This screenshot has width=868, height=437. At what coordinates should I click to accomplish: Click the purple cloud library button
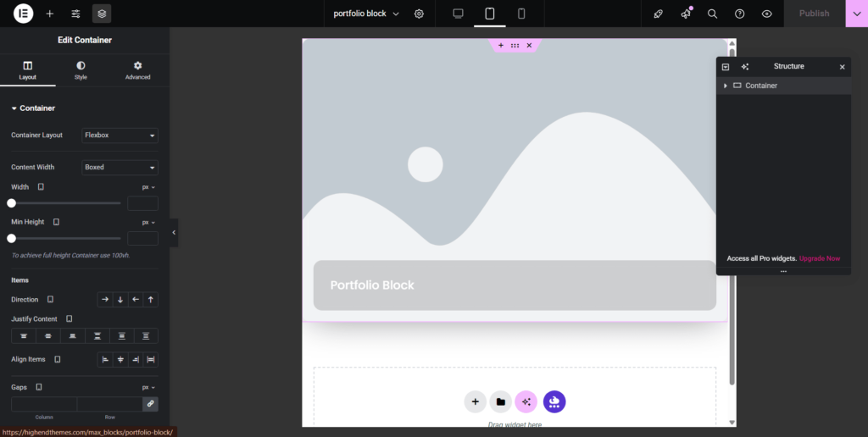tap(554, 402)
